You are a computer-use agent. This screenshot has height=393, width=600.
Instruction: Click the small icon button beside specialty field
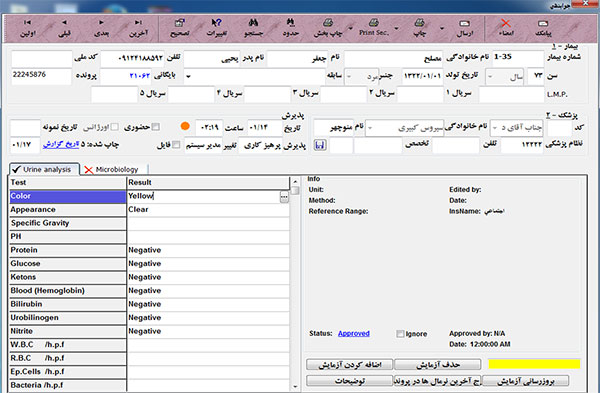(320, 145)
